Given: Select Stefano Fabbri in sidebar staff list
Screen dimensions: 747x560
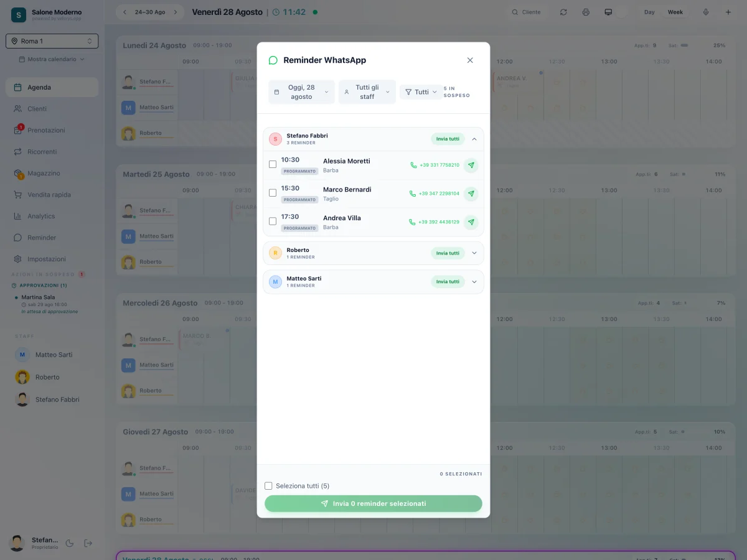Looking at the screenshot, I should coord(52,399).
